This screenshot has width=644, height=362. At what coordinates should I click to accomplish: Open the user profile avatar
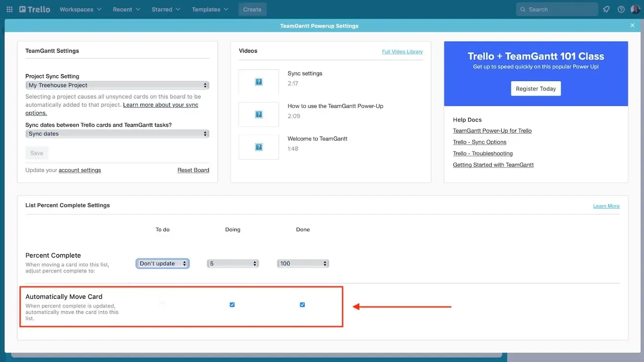tap(635, 9)
